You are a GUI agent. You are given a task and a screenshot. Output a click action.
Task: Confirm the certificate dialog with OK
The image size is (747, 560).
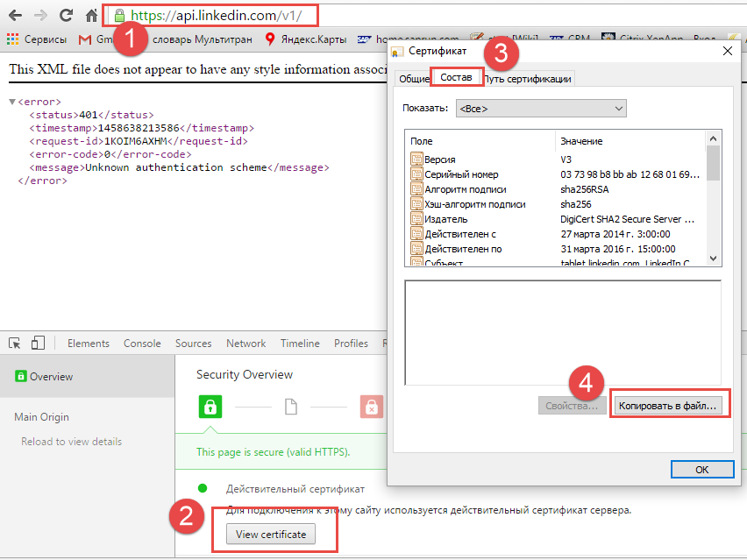click(x=702, y=470)
